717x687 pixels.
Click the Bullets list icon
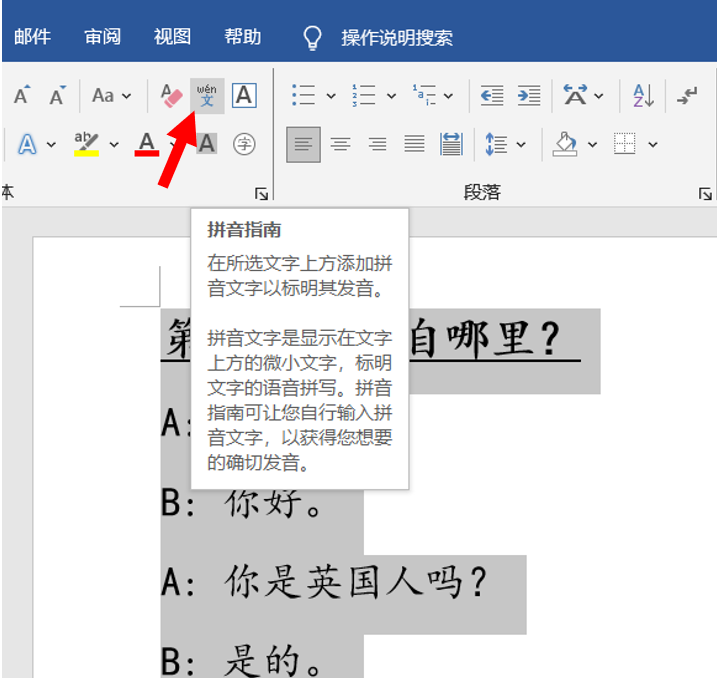[303, 96]
